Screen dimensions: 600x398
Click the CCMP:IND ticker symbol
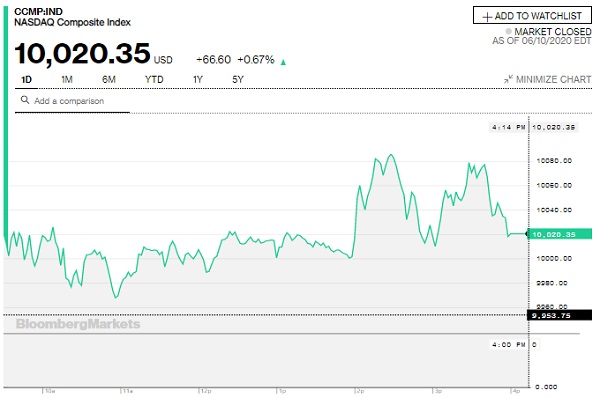tap(38, 11)
